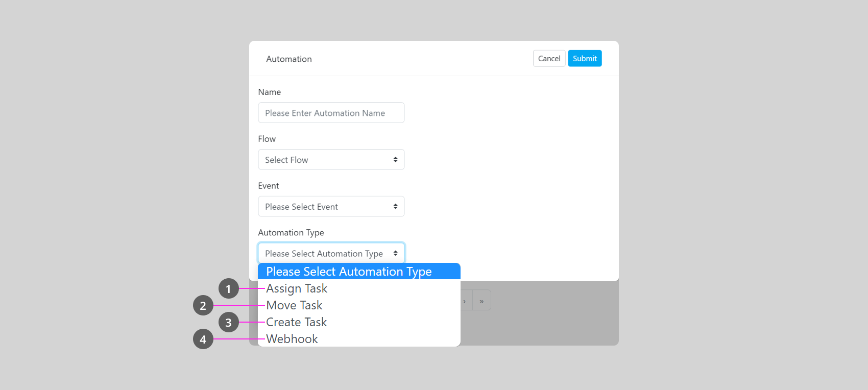The image size is (868, 390).
Task: Expand the Please Select Event dropdown
Action: click(x=331, y=207)
